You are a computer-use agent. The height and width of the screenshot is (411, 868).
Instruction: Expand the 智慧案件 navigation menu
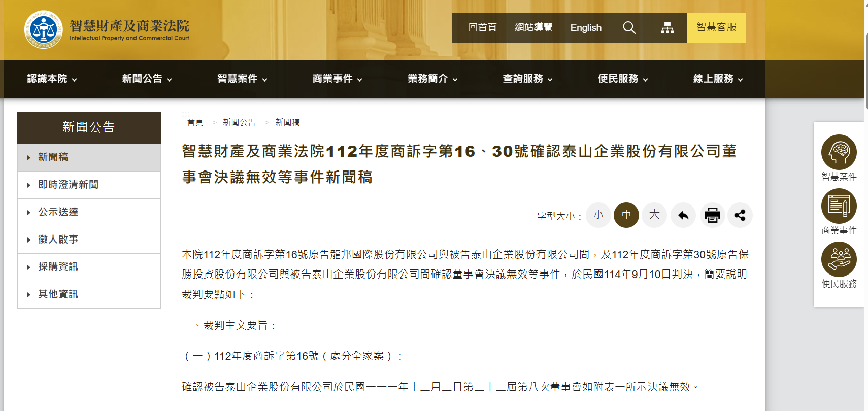tap(242, 79)
